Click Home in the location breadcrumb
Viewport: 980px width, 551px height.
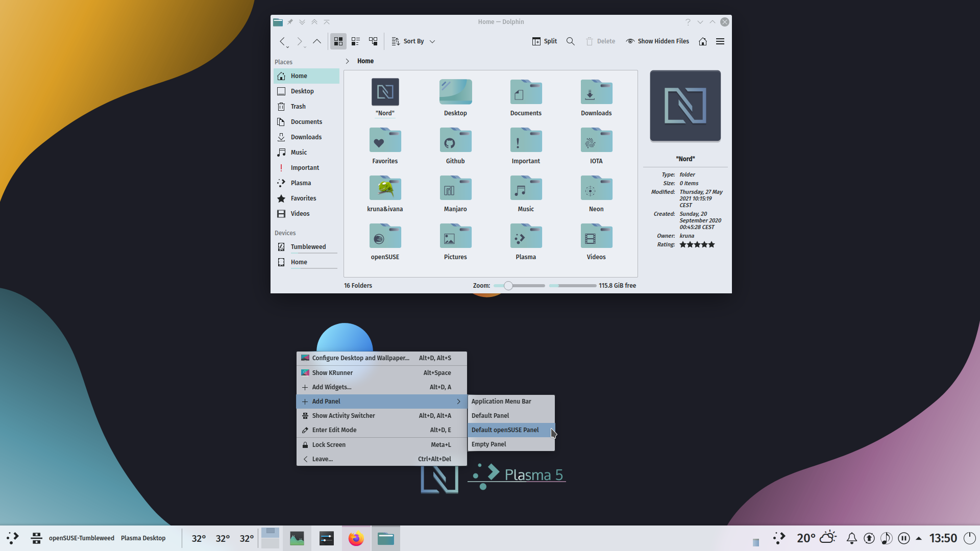(x=365, y=61)
